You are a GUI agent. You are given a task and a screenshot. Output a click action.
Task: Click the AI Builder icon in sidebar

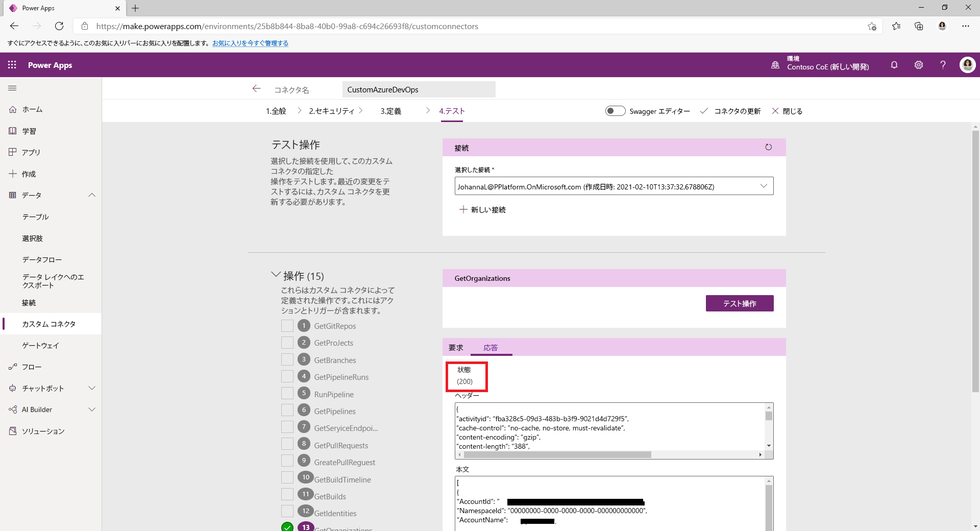(13, 409)
